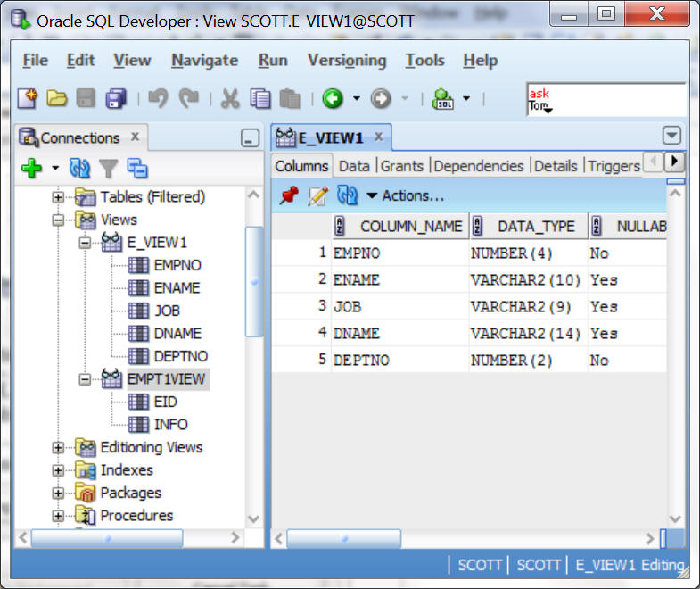Click sort icon on NULLABLE header
This screenshot has height=589, width=700.
[x=596, y=226]
